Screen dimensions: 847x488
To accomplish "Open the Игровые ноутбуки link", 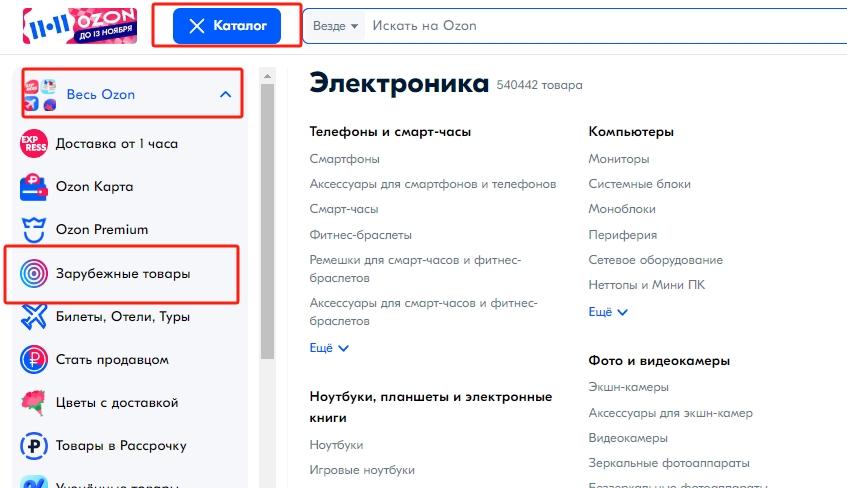I will 362,470.
